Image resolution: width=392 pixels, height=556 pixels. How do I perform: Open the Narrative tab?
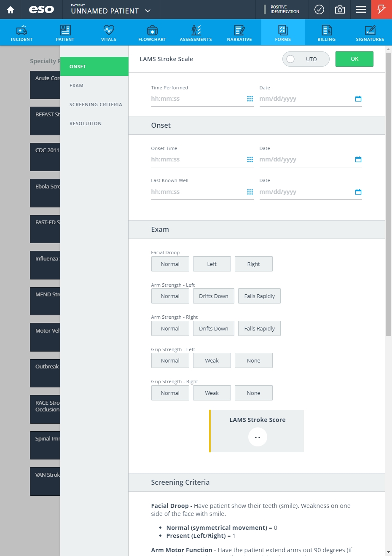click(x=239, y=32)
